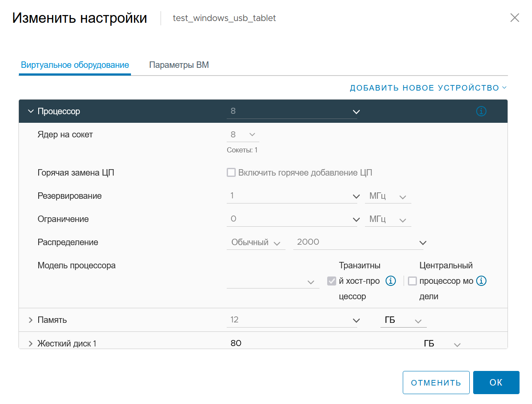Click the Горячая замена ЦП label
The image size is (532, 404).
tap(76, 173)
